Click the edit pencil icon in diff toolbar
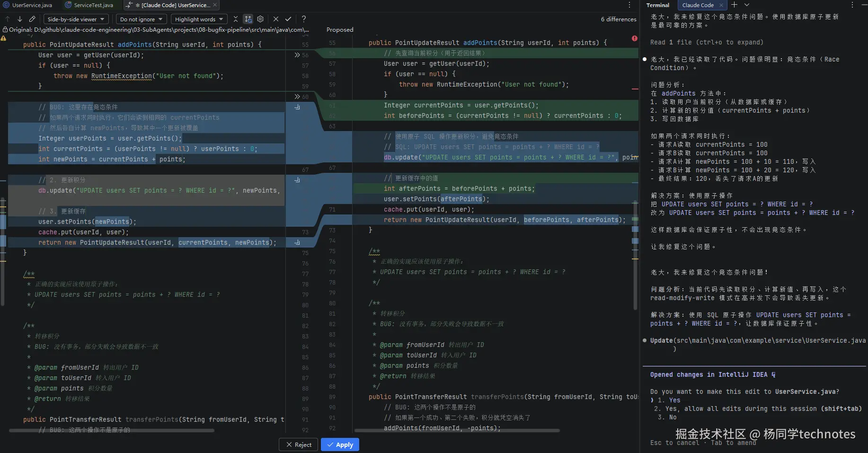 point(32,19)
